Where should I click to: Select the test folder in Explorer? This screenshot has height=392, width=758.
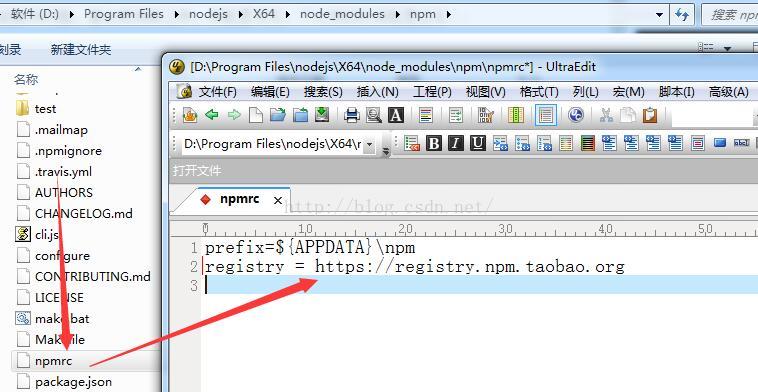[45, 109]
